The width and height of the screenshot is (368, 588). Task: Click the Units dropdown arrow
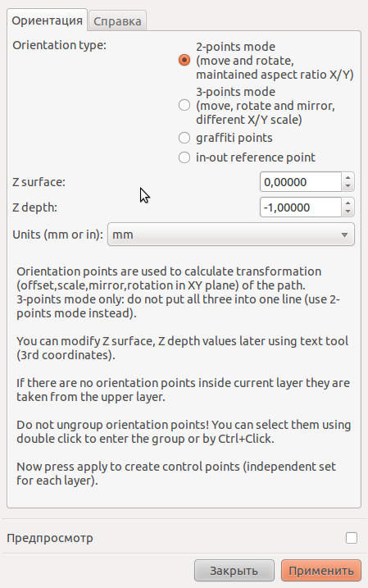click(344, 235)
